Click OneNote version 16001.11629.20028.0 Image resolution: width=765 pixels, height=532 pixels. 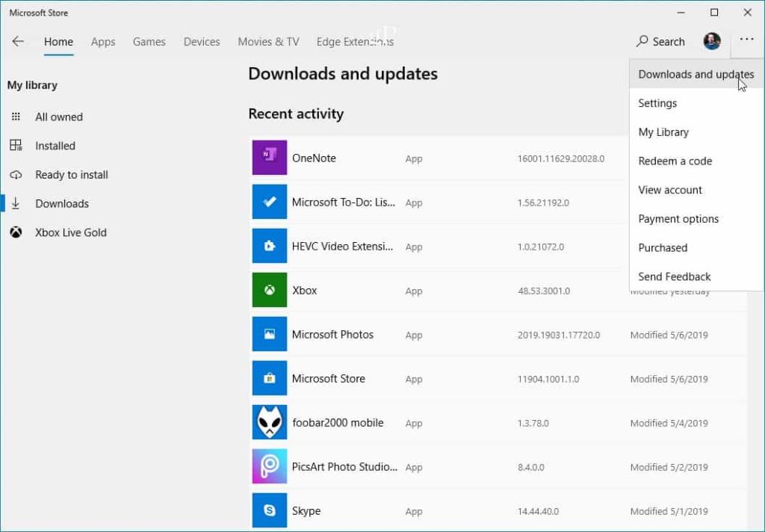[561, 158]
